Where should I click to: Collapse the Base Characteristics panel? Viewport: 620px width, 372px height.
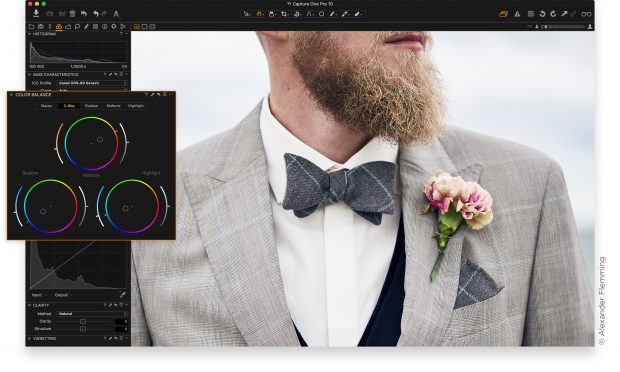29,74
